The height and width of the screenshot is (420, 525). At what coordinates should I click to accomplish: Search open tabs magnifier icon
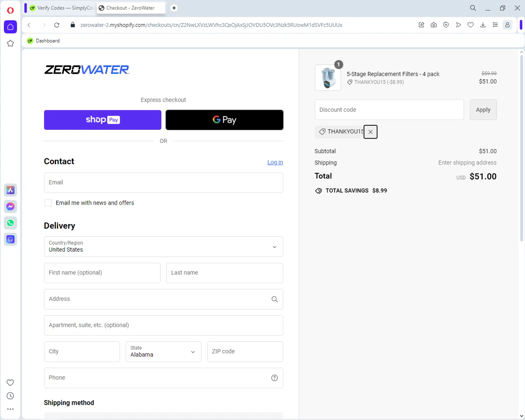pyautogui.click(x=473, y=8)
